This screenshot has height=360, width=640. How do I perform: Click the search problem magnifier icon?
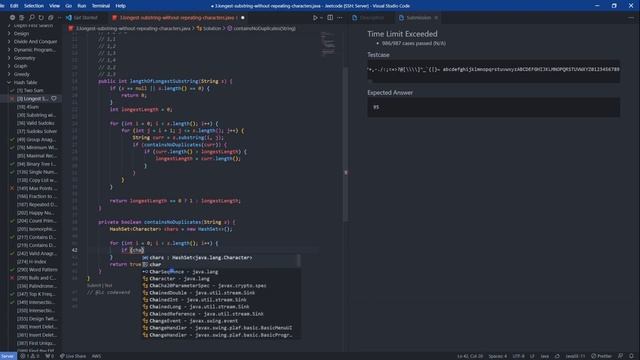point(31,18)
